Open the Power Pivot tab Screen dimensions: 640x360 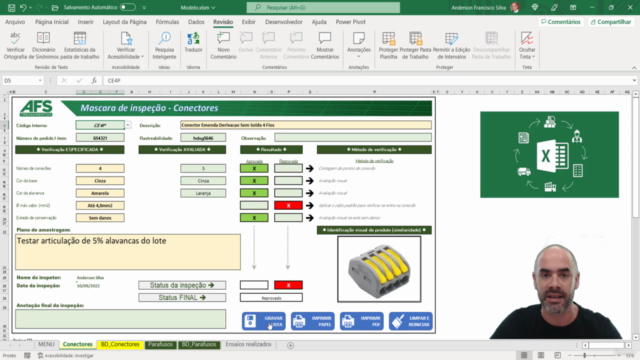click(351, 22)
